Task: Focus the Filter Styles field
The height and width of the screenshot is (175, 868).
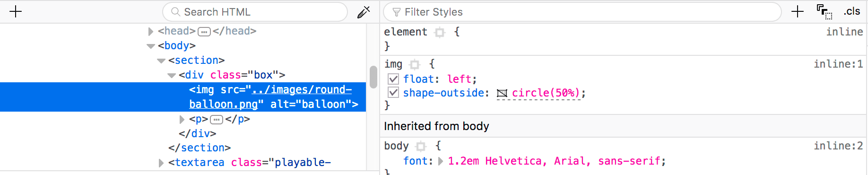Action: (x=582, y=12)
